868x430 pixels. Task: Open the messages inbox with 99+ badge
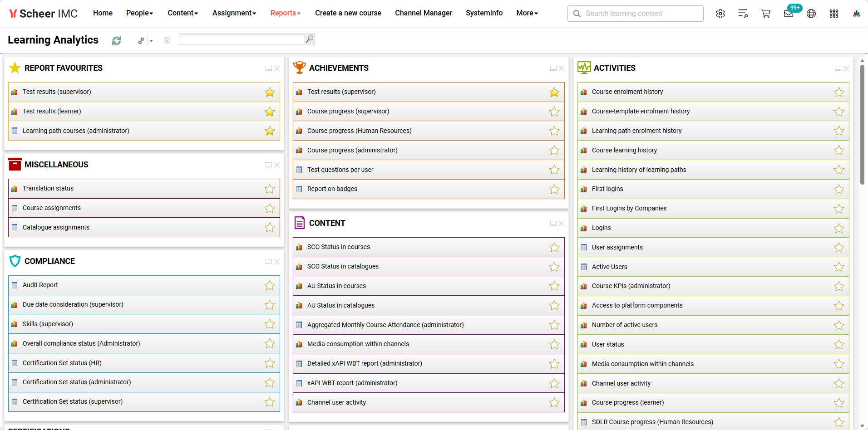pyautogui.click(x=789, y=14)
